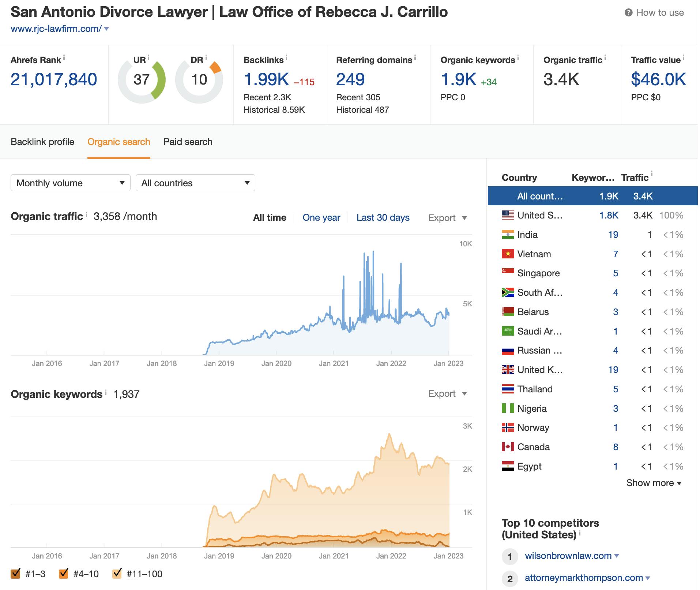This screenshot has height=590, width=700.
Task: Open info tooltip next to Referring domains
Action: tap(415, 57)
